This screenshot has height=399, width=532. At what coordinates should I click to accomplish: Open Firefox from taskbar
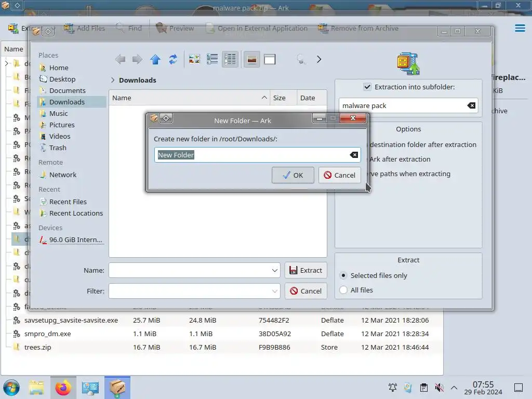(x=63, y=388)
